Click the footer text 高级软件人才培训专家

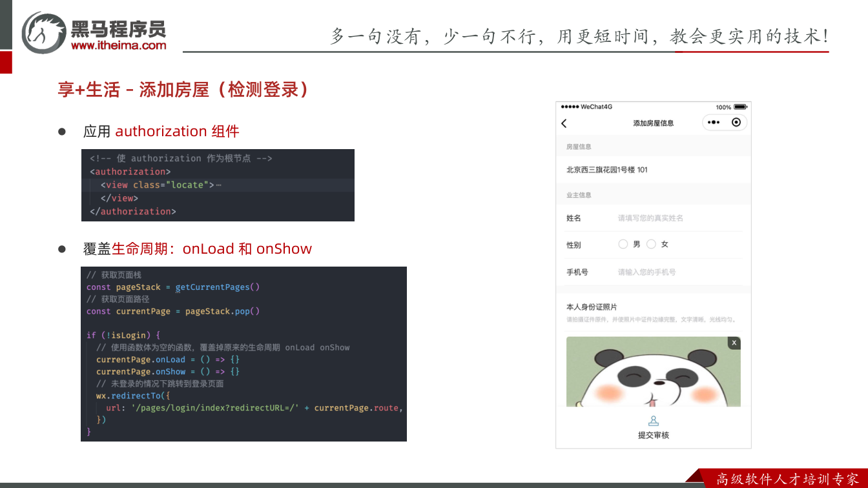(x=788, y=479)
